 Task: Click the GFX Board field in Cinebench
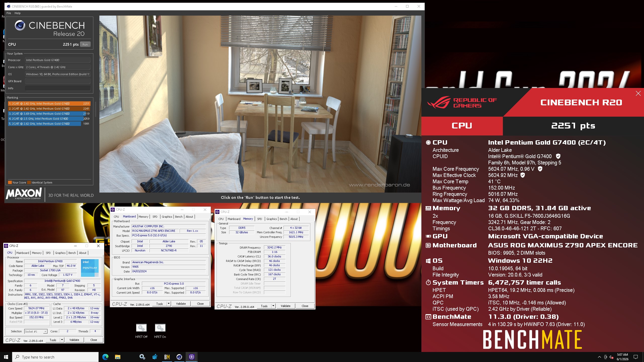[x=58, y=81]
